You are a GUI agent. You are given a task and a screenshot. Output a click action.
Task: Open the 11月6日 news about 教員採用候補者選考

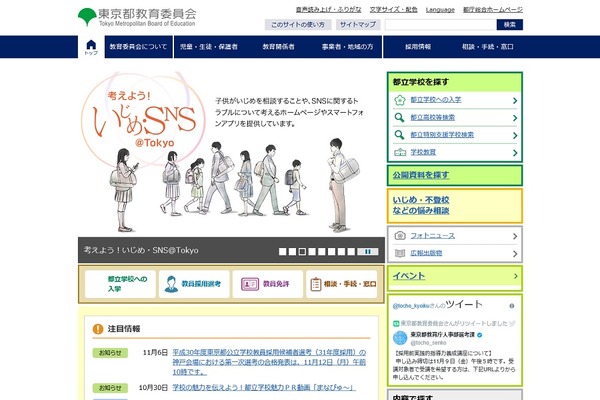point(269,362)
